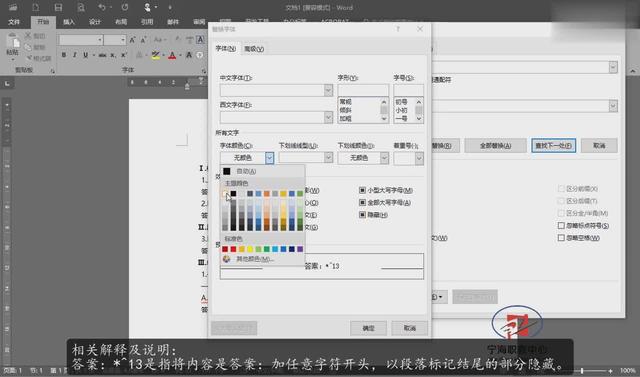
Task: Open the Western font (西文字体) dropdown
Action: coord(329,118)
